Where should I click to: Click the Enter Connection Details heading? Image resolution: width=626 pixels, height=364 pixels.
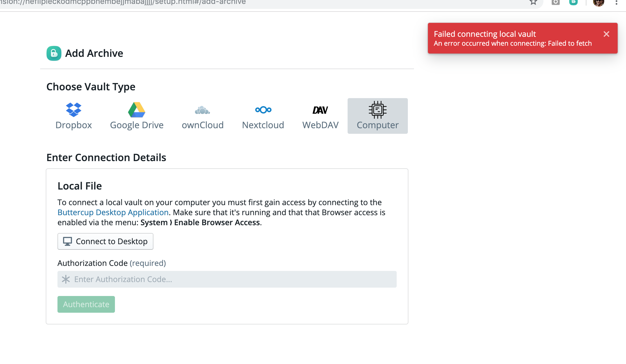106,158
